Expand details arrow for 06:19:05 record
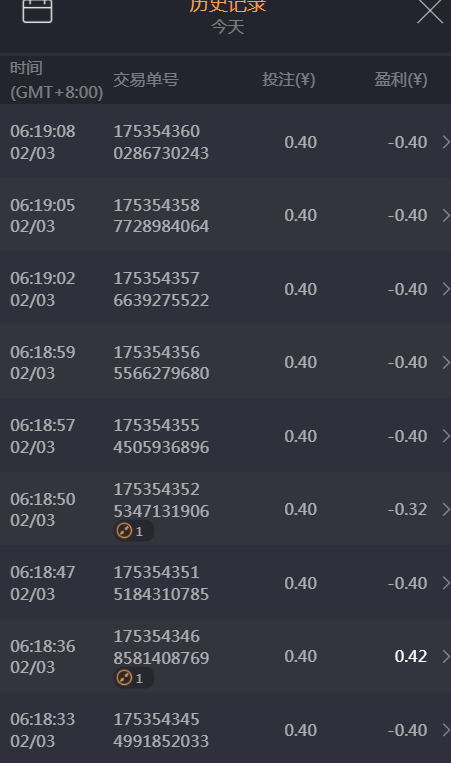Image resolution: width=451 pixels, height=763 pixels. pos(446,216)
